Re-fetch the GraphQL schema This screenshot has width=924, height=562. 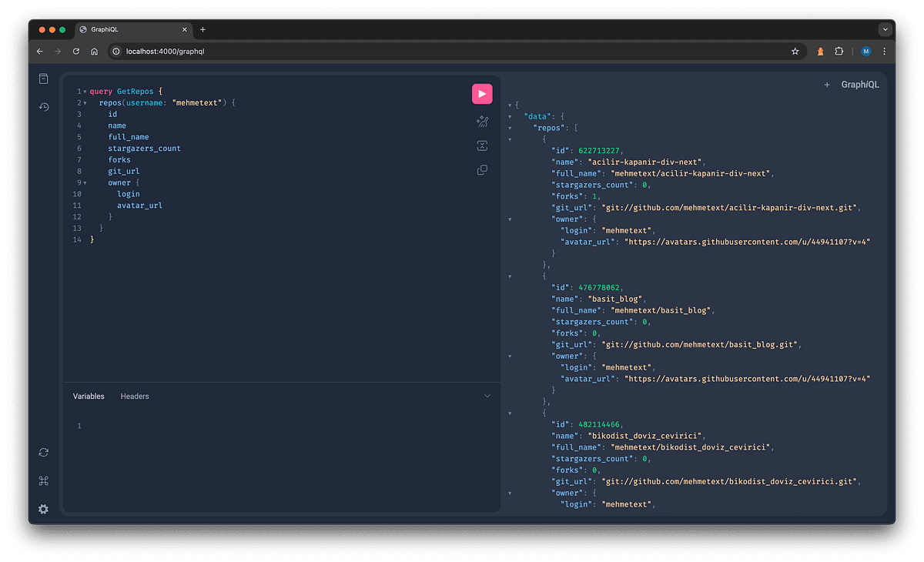[43, 452]
